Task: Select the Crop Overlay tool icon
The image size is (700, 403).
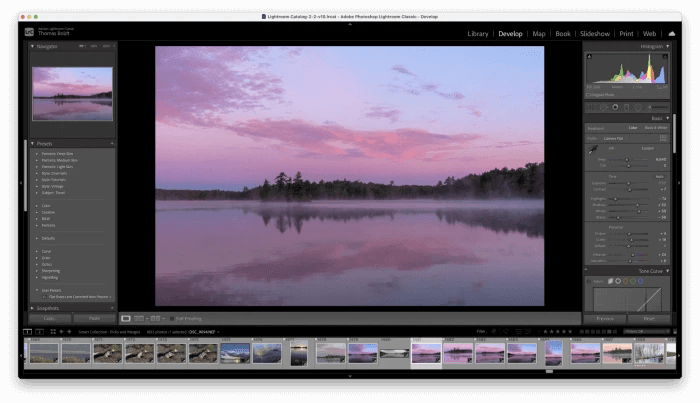Action: click(x=591, y=107)
